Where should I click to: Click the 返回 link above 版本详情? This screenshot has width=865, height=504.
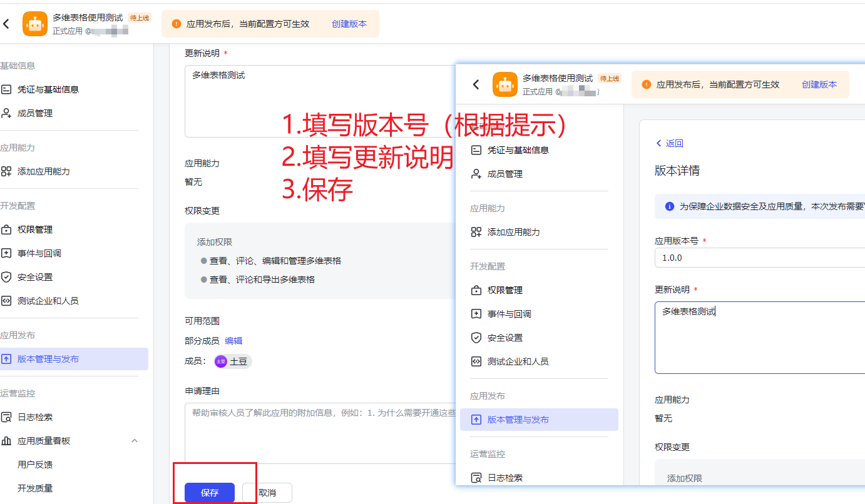pyautogui.click(x=670, y=143)
